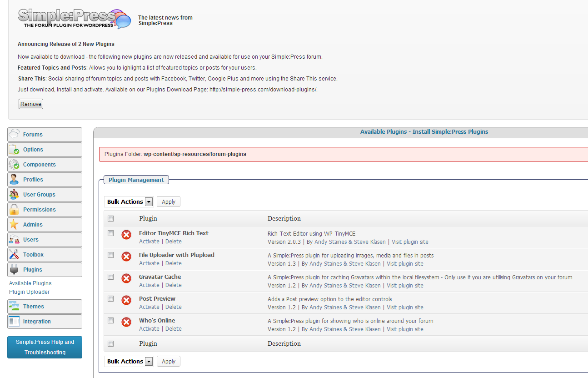Visit plugin site for Who's Online
588x378 pixels.
click(x=405, y=329)
